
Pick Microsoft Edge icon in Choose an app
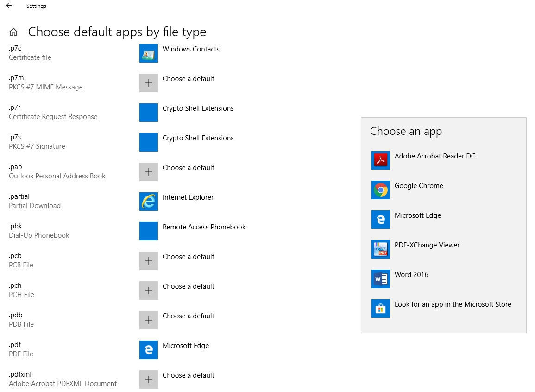coord(380,220)
